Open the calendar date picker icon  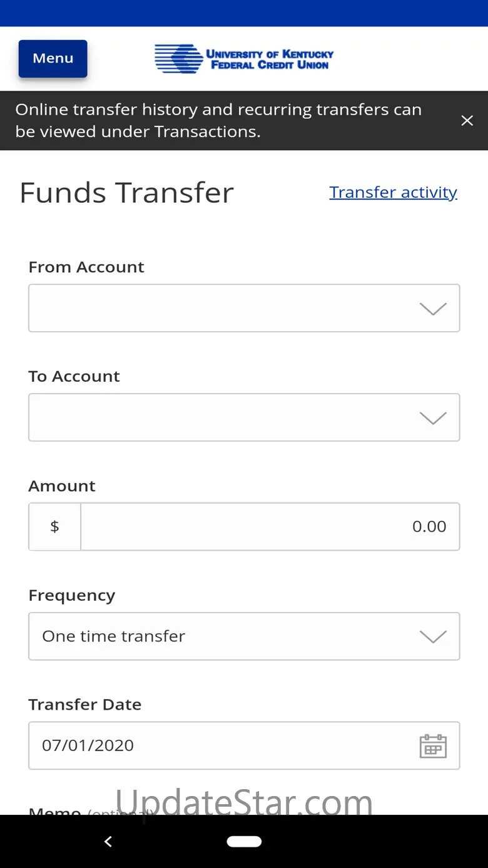[x=433, y=746]
